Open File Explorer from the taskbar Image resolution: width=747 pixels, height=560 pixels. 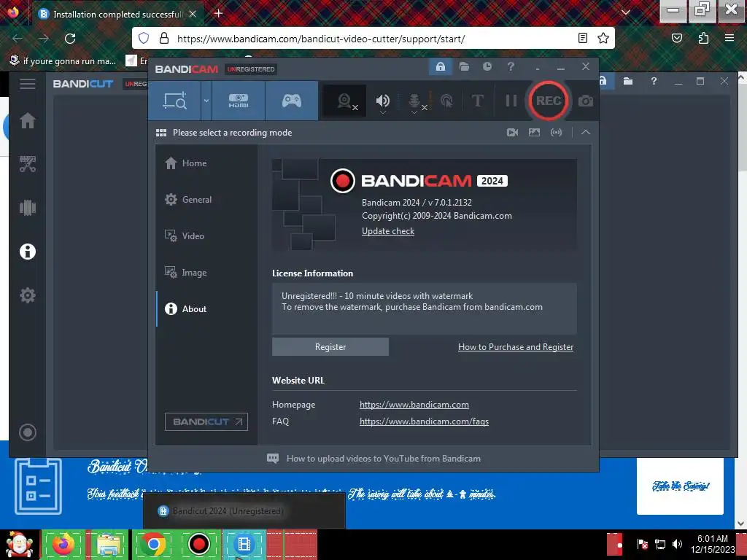tap(108, 544)
